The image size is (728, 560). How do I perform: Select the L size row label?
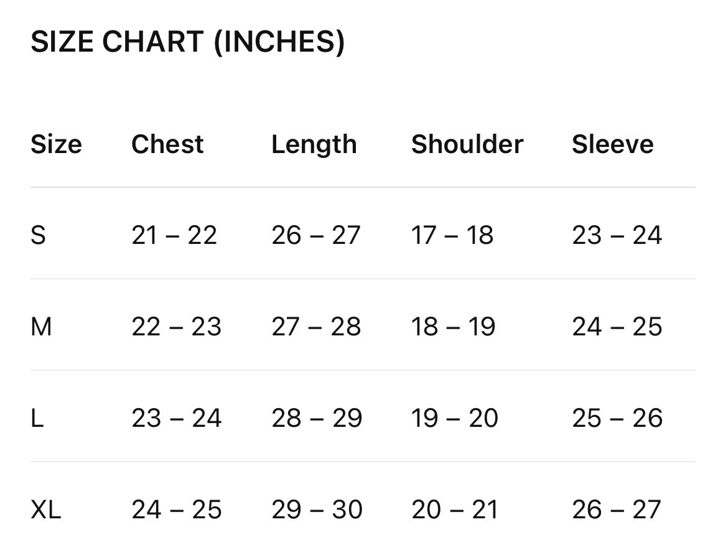pyautogui.click(x=37, y=418)
